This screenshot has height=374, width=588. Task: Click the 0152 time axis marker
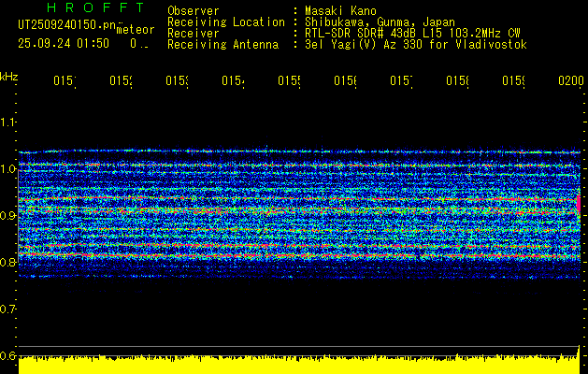[x=121, y=80]
